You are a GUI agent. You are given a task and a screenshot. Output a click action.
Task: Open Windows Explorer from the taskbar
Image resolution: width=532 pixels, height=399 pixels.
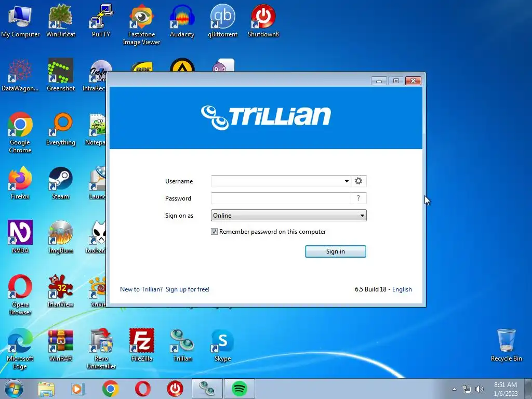point(46,389)
